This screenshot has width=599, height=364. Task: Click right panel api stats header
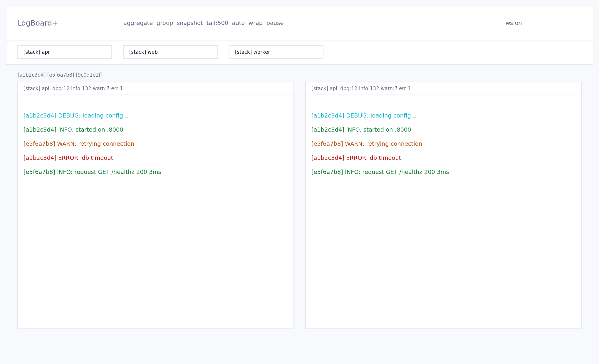pyautogui.click(x=361, y=88)
